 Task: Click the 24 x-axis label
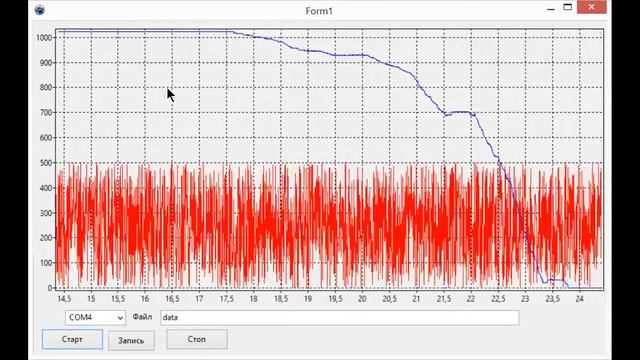(x=580, y=299)
